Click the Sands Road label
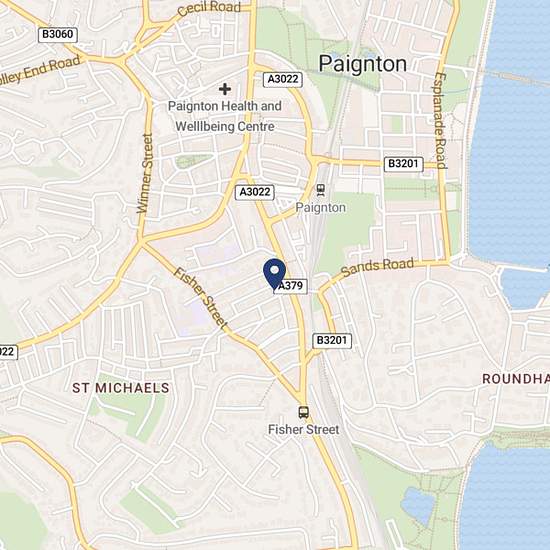 377,267
